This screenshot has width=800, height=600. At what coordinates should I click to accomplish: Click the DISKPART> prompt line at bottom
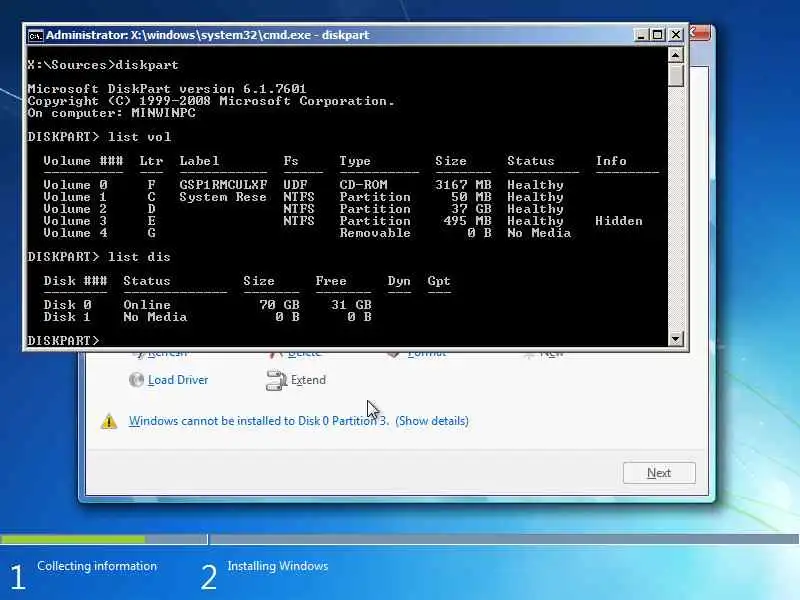[63, 340]
